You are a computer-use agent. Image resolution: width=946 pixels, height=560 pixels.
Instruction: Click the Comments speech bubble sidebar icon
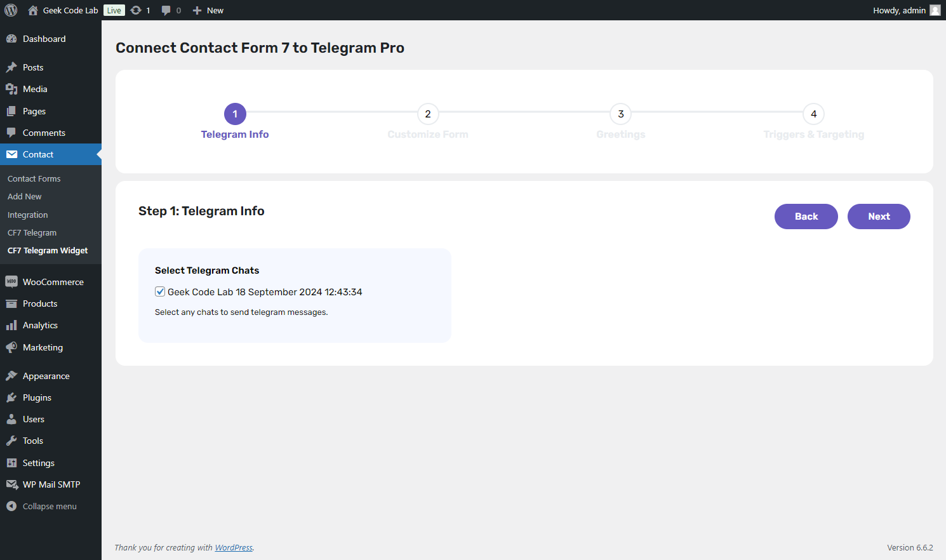tap(11, 133)
